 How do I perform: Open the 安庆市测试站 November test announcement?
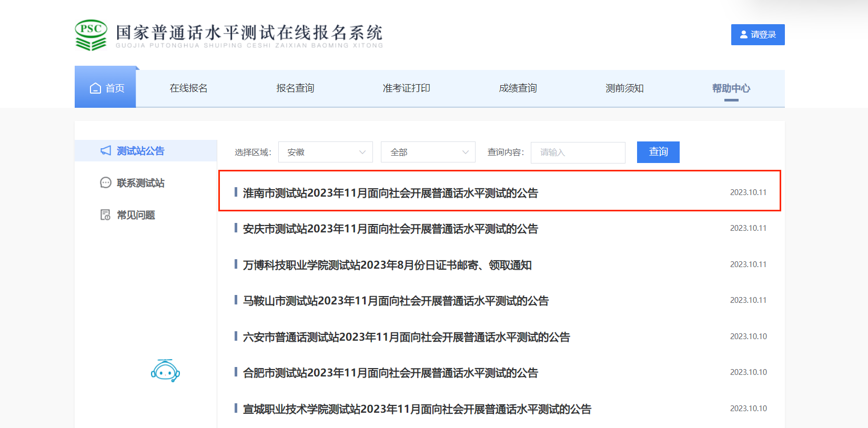point(390,229)
